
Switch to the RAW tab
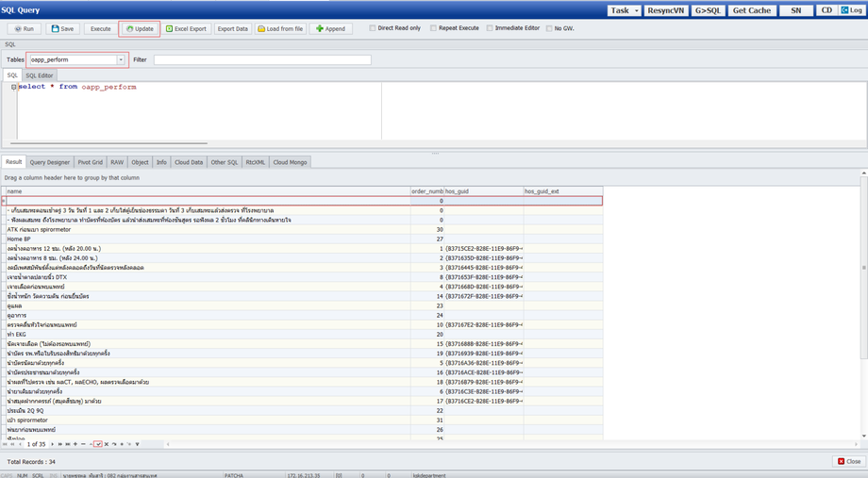click(117, 162)
